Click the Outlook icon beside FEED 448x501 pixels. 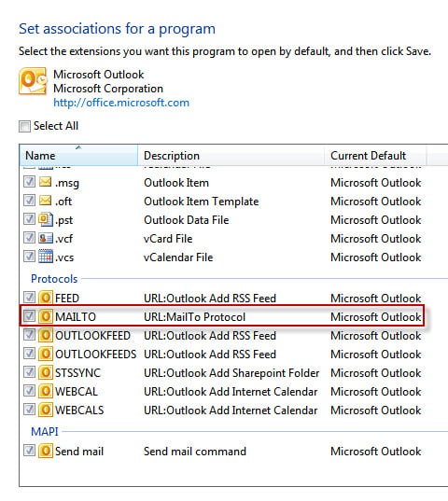pos(46,298)
